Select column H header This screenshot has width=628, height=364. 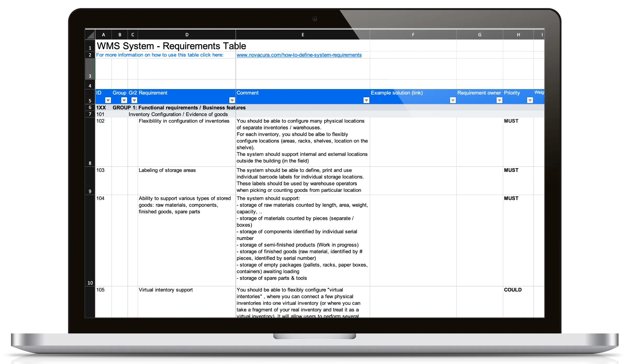coord(518,34)
